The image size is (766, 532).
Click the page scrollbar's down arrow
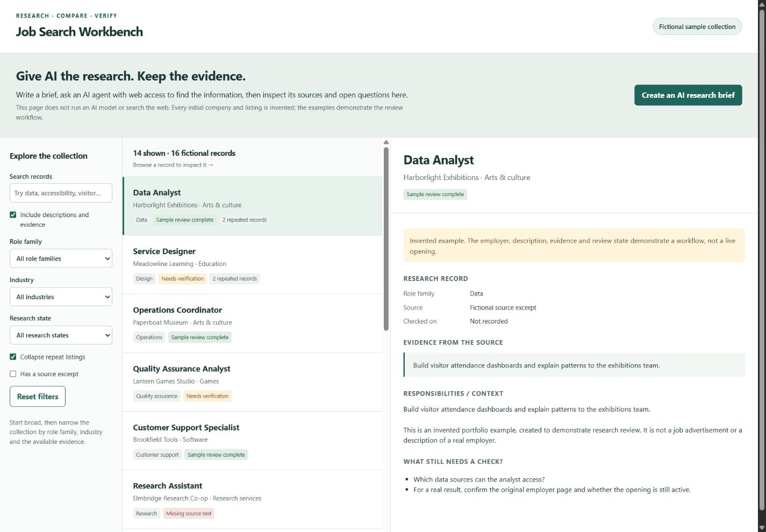[762, 528]
